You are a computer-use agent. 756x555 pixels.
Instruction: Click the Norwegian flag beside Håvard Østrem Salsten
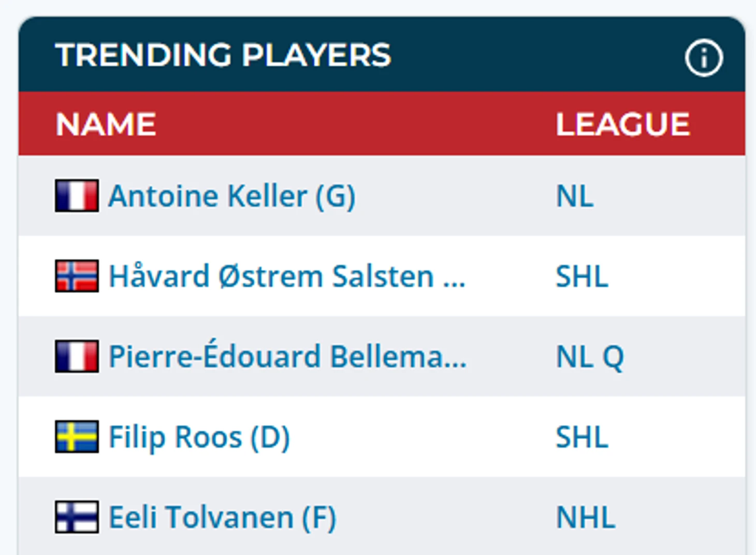(77, 276)
